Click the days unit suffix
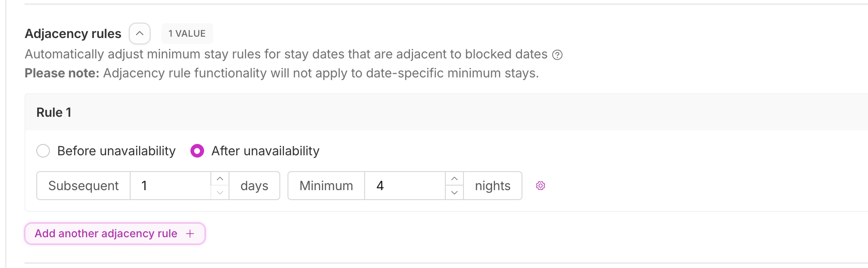The image size is (868, 268). pyautogui.click(x=254, y=186)
